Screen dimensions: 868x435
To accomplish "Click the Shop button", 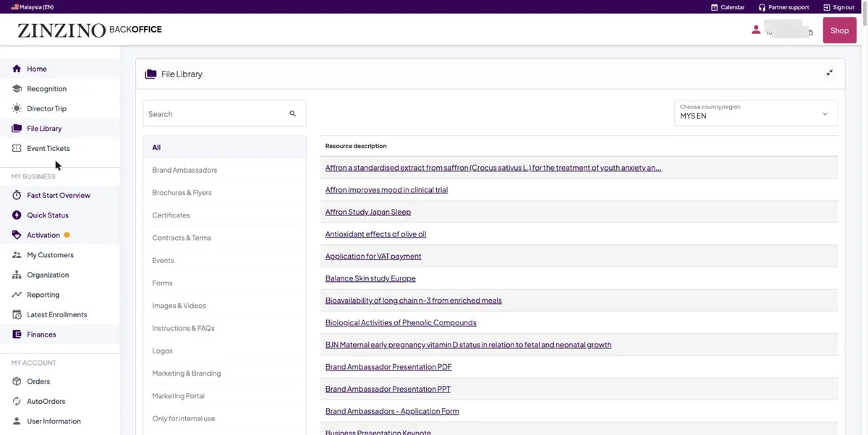I will tap(840, 30).
